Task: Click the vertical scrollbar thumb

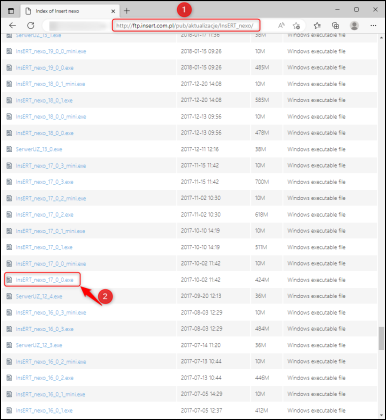Action: click(x=381, y=339)
